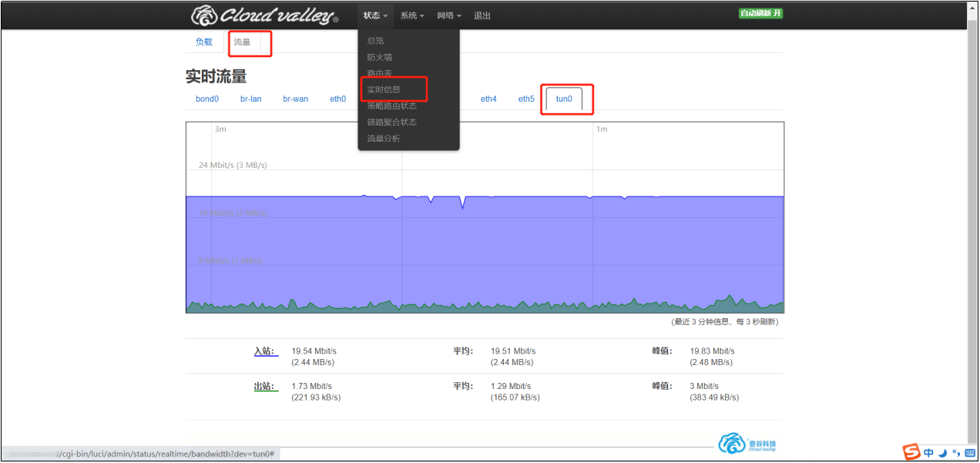Choose 防火墙 firewall in the menu
This screenshot has height=463, width=980.
(381, 57)
